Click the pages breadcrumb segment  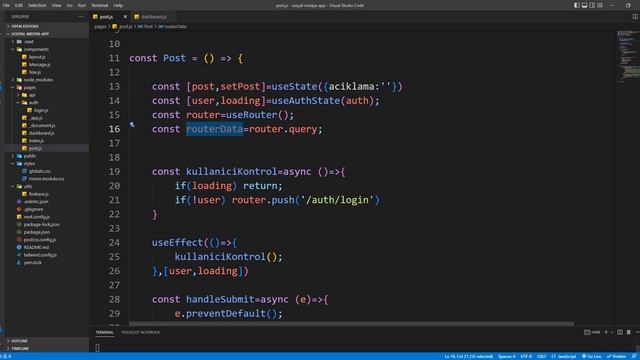pos(100,27)
